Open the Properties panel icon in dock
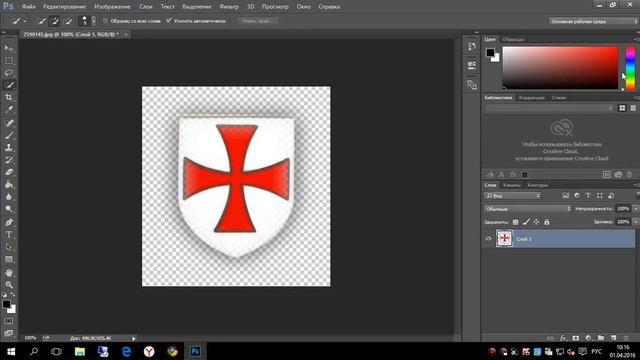 pyautogui.click(x=471, y=65)
